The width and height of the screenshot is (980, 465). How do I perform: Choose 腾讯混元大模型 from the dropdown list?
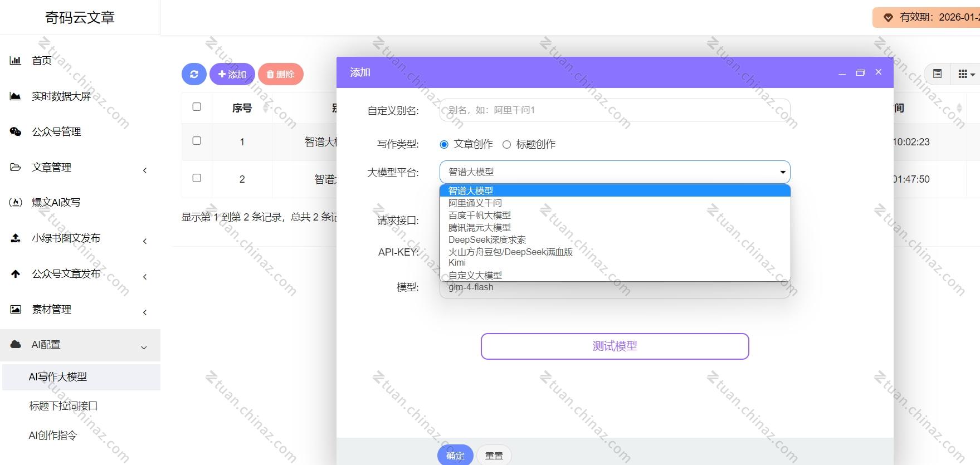615,228
